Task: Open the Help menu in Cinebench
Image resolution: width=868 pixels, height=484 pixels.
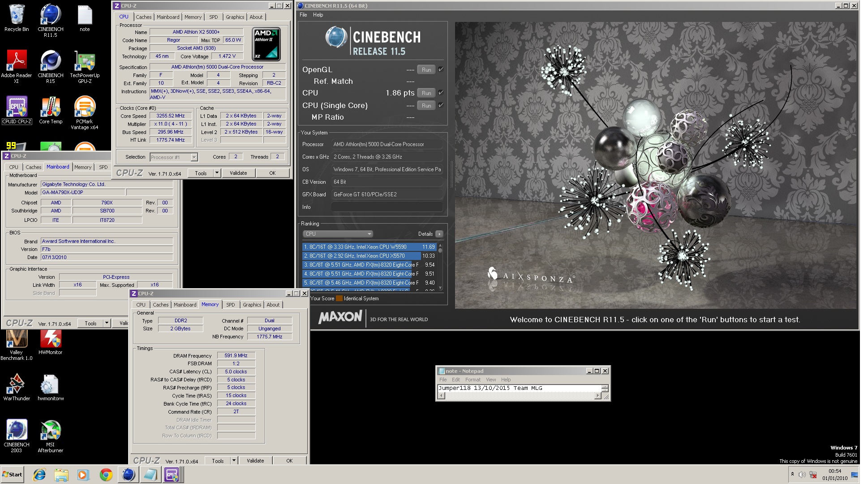Action: click(x=318, y=15)
